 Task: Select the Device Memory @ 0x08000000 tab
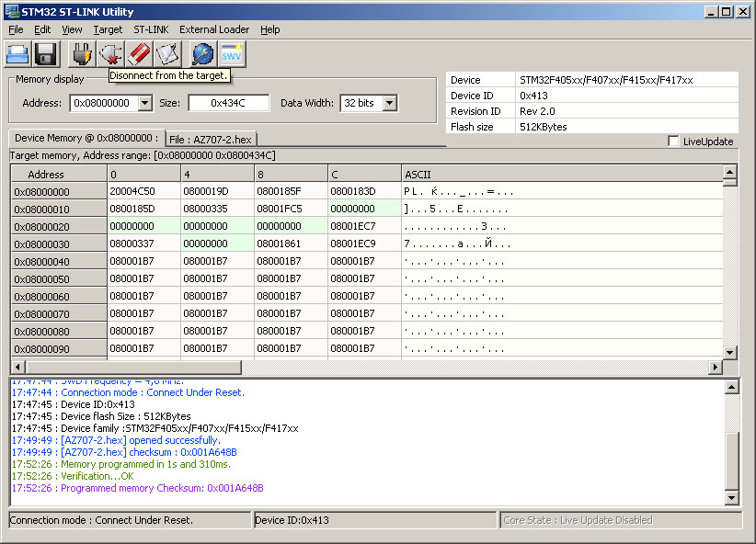click(x=86, y=138)
